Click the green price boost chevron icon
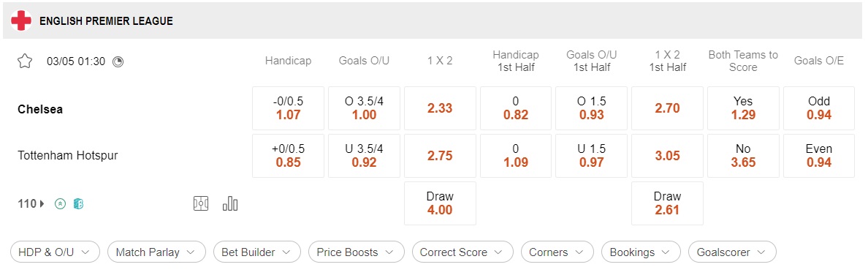This screenshot has height=278, width=868. [x=61, y=204]
